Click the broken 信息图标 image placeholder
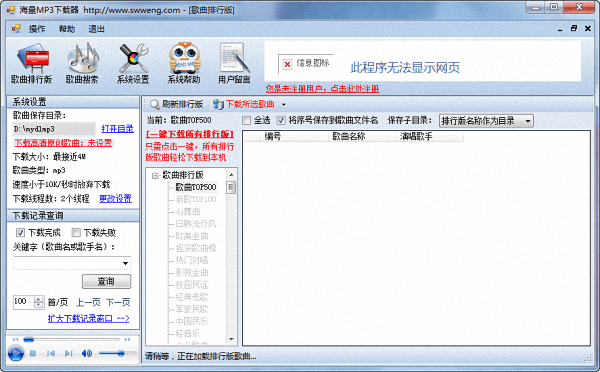600x372 pixels. (287, 64)
